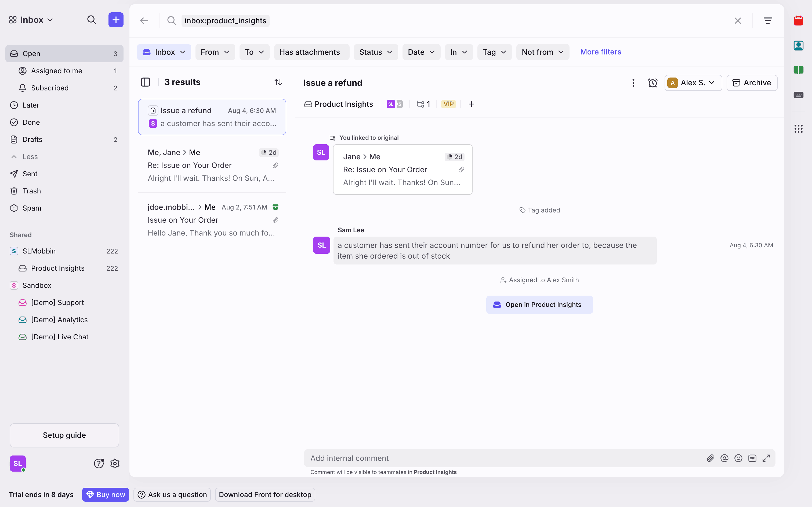Click the More filters link
Viewport: 812px width, 507px height.
tap(600, 52)
